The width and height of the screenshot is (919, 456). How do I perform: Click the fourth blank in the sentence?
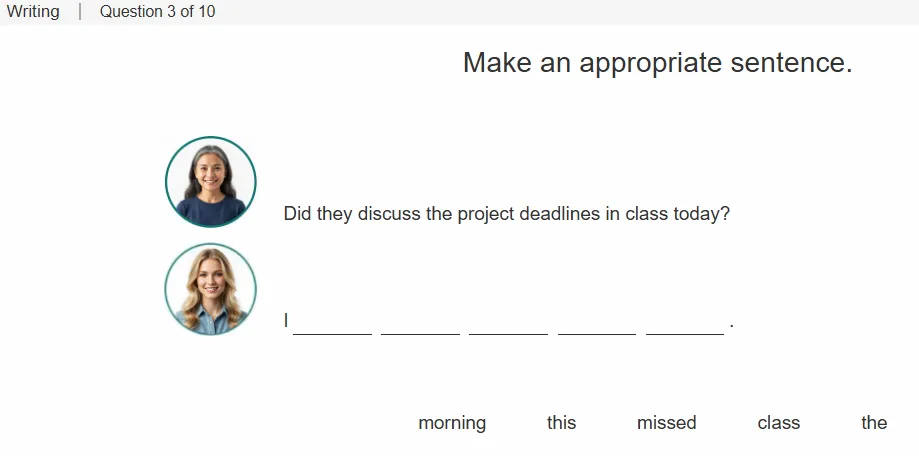597,323
